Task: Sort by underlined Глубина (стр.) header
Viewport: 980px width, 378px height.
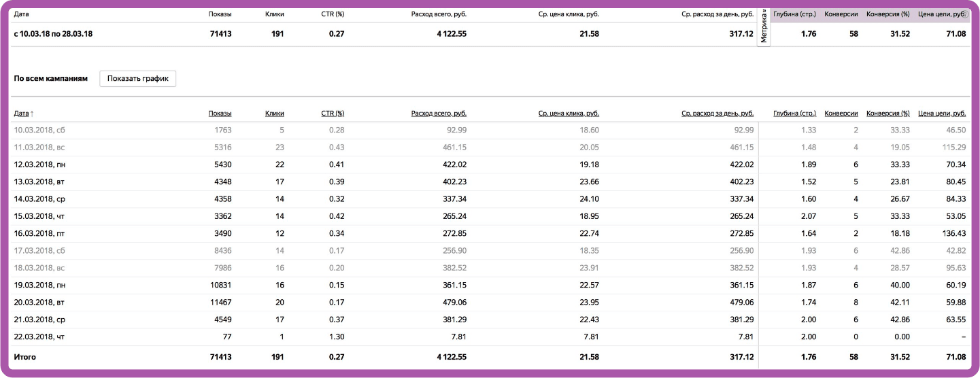Action: pos(794,114)
